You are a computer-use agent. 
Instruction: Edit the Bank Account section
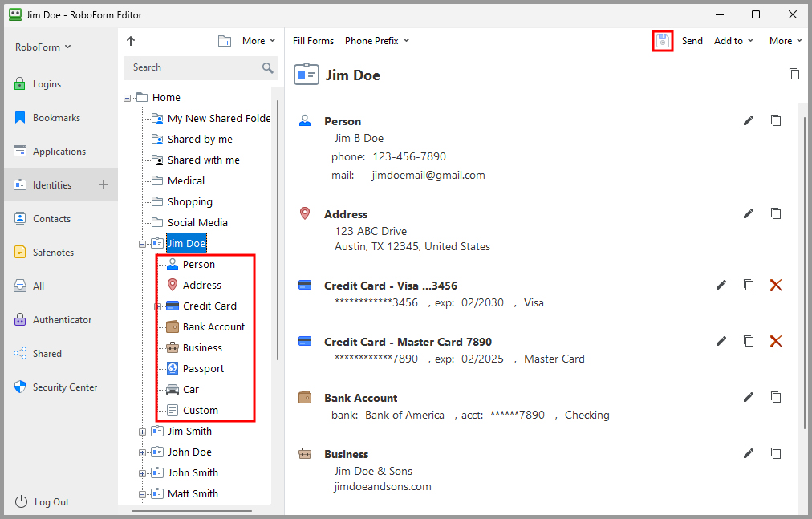pyautogui.click(x=749, y=397)
